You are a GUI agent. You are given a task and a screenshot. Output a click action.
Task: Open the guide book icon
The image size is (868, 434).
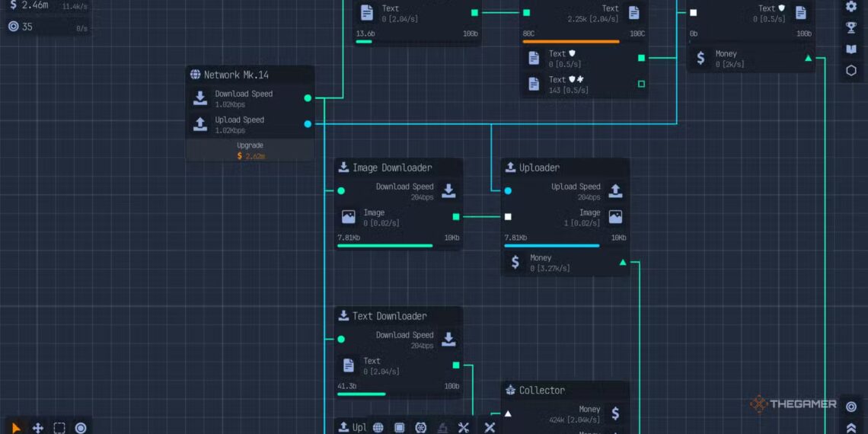[851, 49]
